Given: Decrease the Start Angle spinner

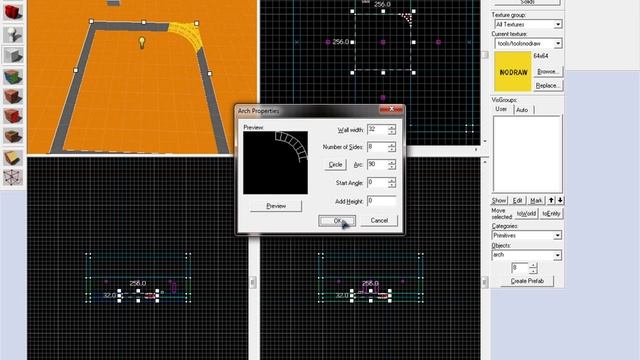Looking at the screenshot, I should tap(392, 185).
